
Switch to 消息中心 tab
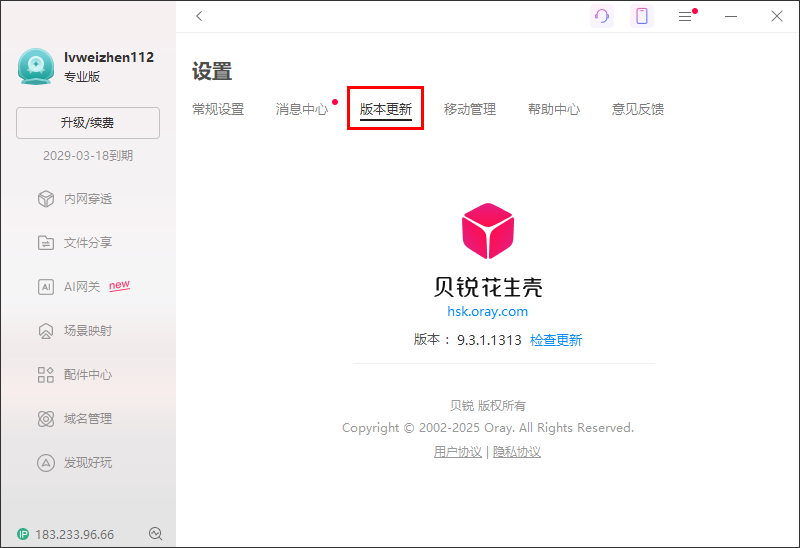tap(302, 109)
